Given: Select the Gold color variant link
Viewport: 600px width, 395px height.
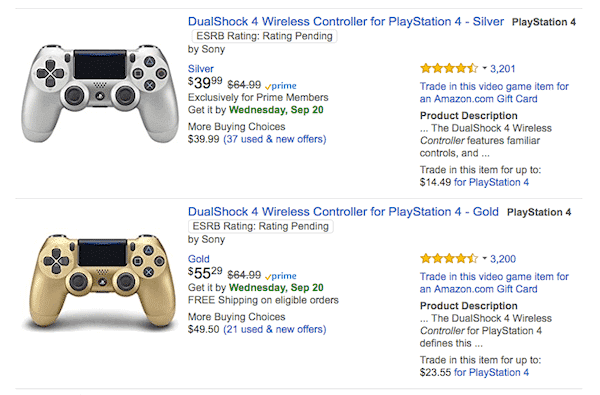Looking at the screenshot, I should click(x=199, y=259).
